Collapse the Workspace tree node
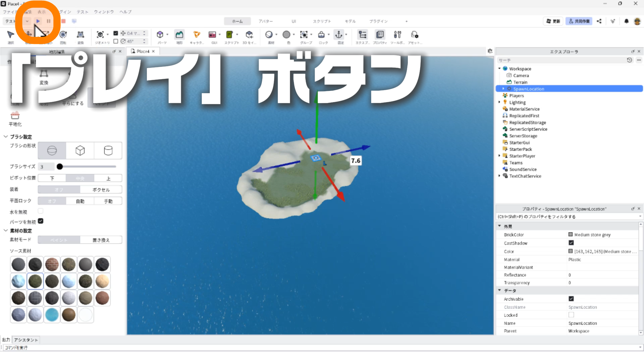The image size is (644, 362). coord(499,68)
